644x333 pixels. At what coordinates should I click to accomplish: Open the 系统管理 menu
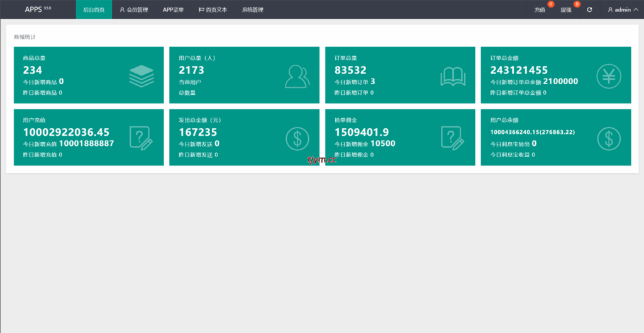[x=253, y=10]
